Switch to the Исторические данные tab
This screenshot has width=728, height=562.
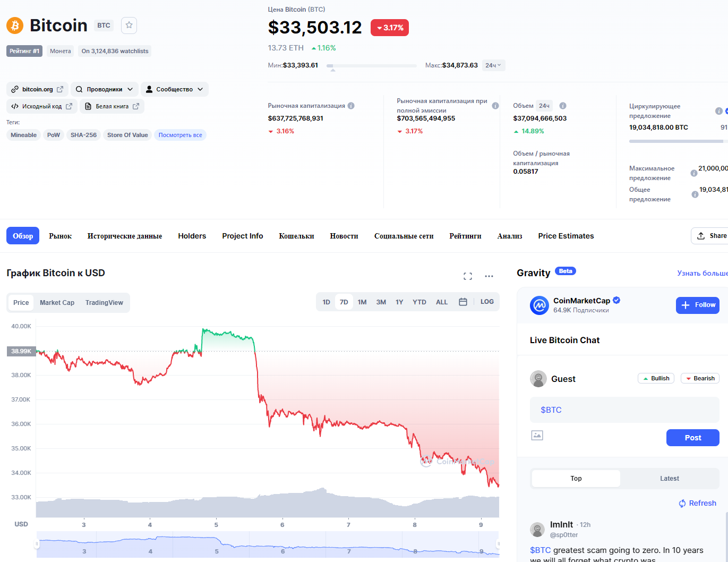coord(125,236)
